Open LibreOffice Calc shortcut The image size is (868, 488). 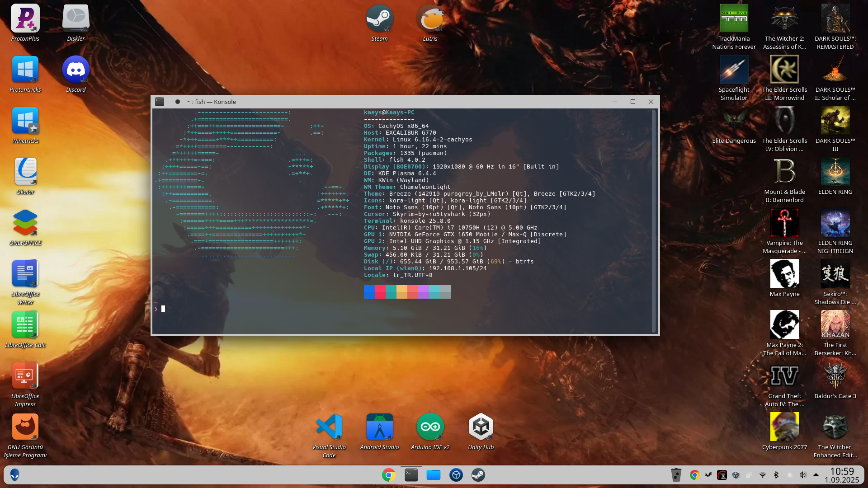pos(25,325)
